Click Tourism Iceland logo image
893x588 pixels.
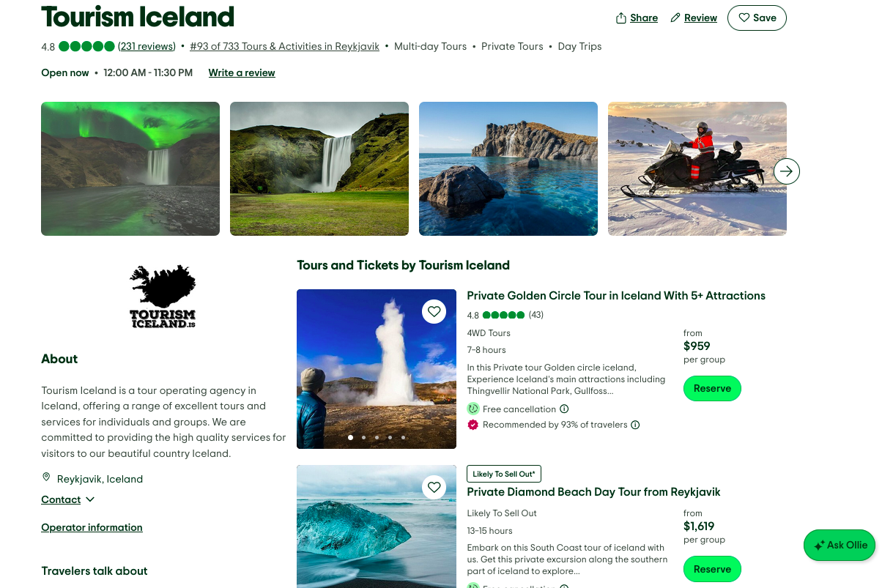(x=163, y=297)
